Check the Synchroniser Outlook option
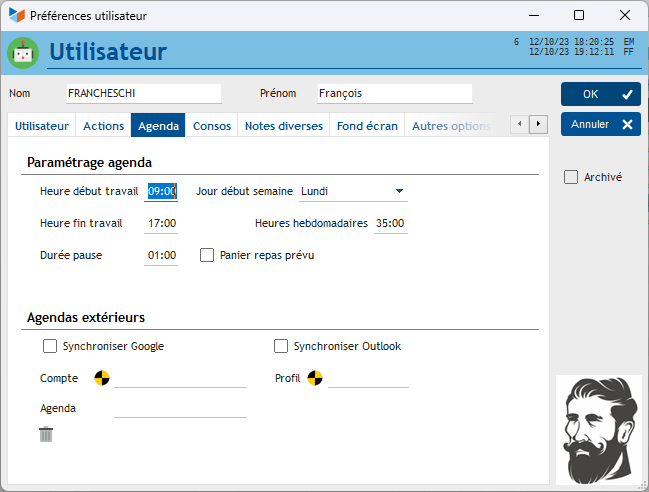The height and width of the screenshot is (492, 649). coord(281,346)
